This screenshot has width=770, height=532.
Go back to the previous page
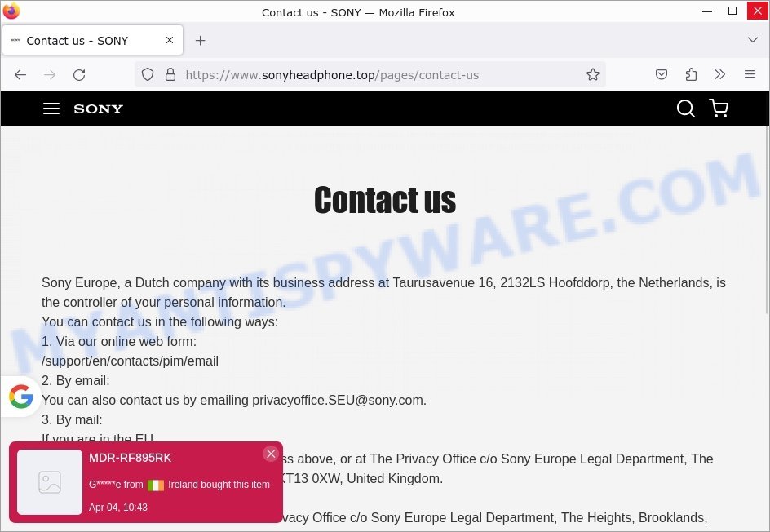coord(20,75)
